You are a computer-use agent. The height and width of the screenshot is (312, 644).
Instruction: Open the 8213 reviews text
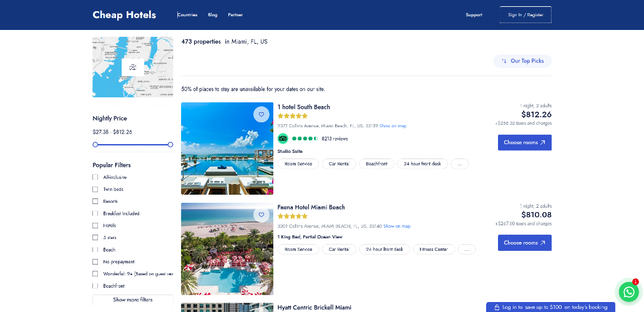pyautogui.click(x=334, y=139)
